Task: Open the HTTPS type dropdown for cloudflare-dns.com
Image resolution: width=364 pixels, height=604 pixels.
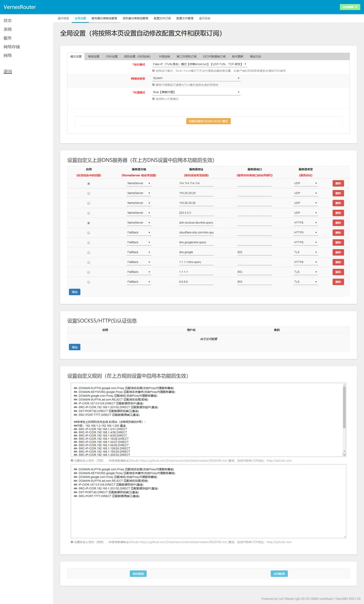Action: pyautogui.click(x=305, y=232)
